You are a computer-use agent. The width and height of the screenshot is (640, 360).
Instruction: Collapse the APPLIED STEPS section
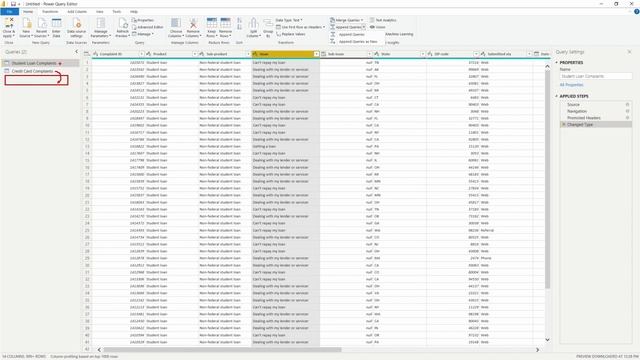pos(556,96)
